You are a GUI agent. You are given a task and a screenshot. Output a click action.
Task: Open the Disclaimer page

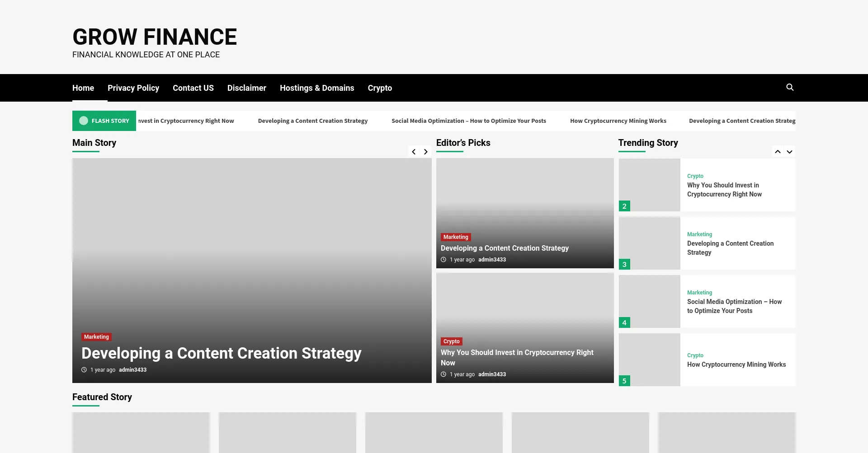(247, 88)
